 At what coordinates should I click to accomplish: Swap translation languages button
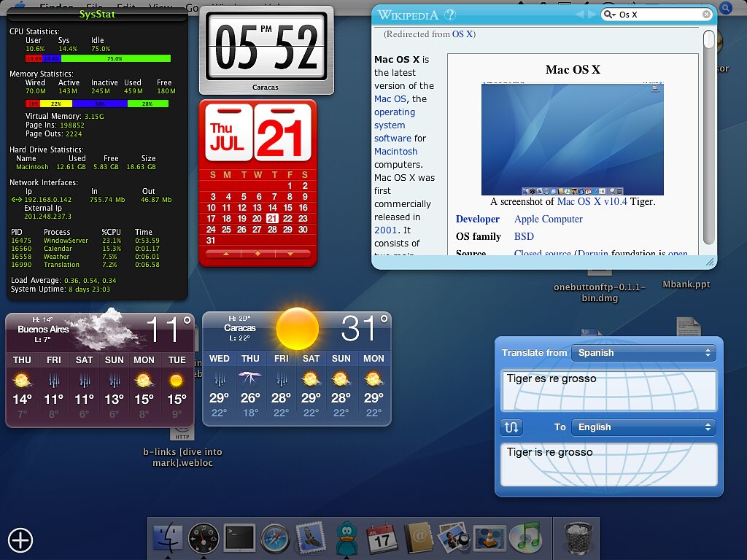(x=511, y=427)
